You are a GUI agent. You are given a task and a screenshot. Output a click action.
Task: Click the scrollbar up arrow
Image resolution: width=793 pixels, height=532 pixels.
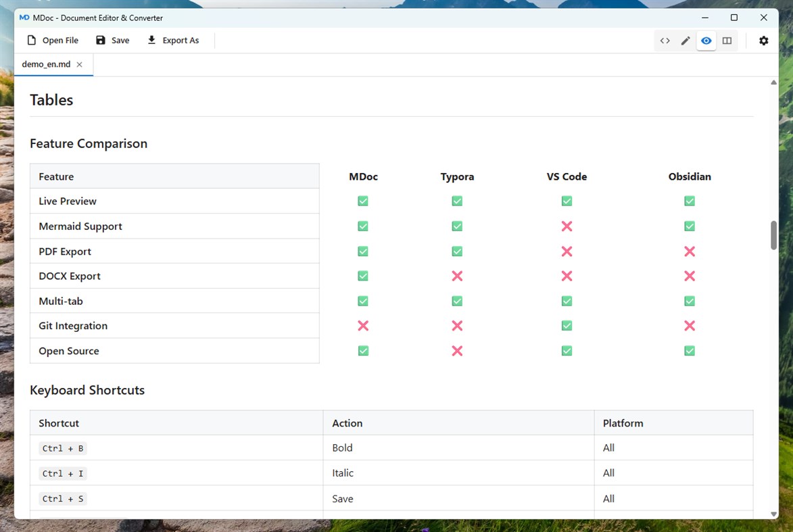774,82
